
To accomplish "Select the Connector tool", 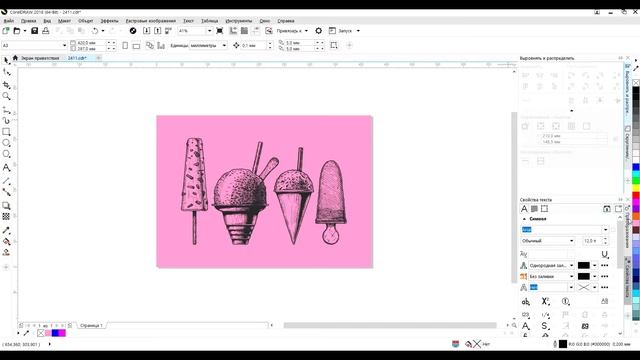I will [6, 192].
